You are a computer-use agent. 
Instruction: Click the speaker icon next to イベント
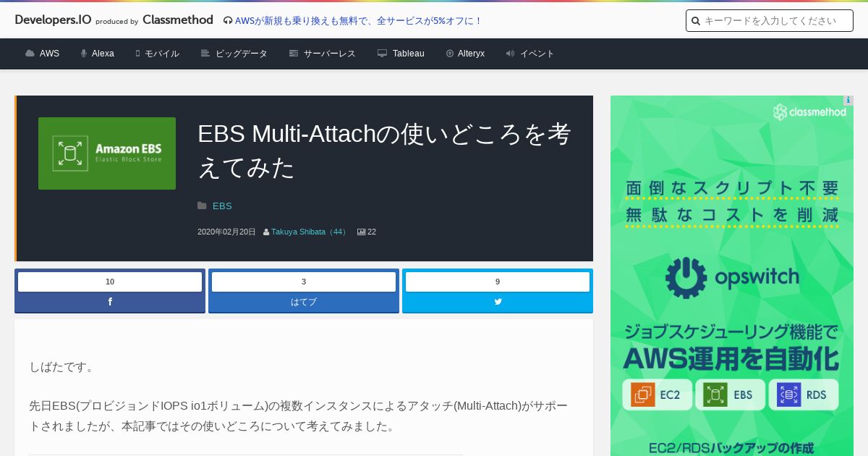point(510,54)
